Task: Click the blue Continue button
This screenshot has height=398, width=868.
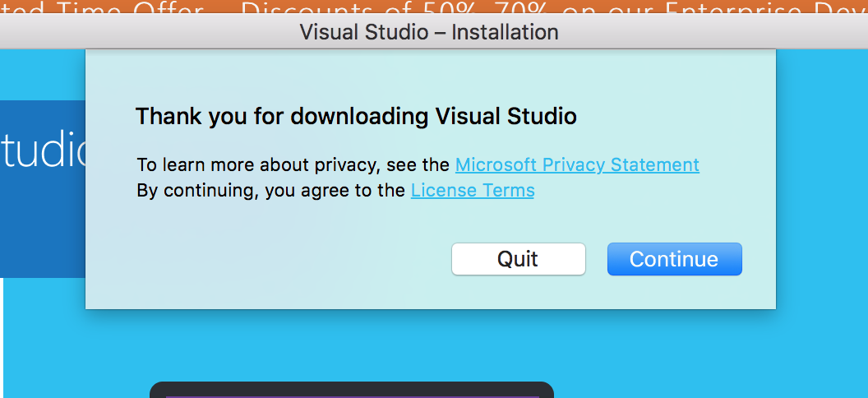Action: [674, 259]
